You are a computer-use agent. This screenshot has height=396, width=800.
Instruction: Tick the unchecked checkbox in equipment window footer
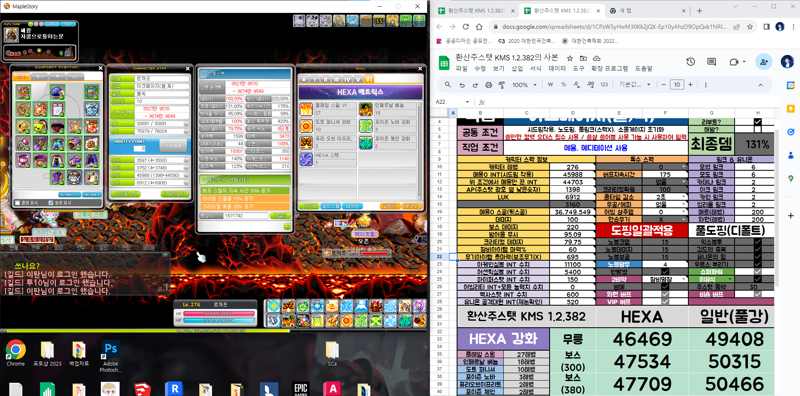pos(18,203)
